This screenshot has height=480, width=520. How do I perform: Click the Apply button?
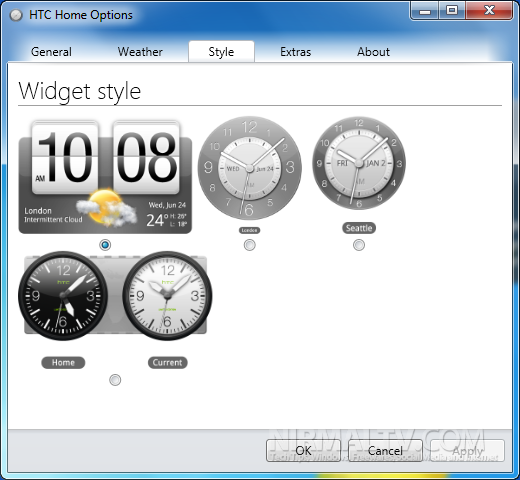point(467,451)
